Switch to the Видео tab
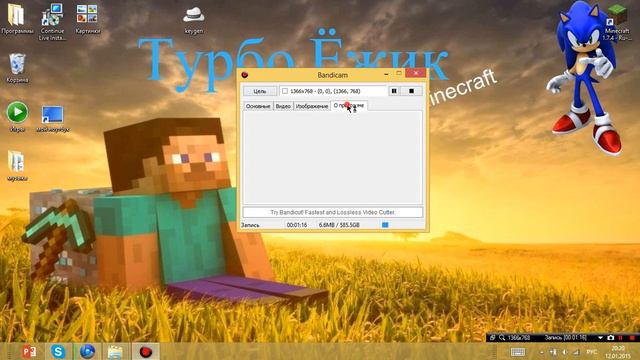The width and height of the screenshot is (640, 360). (283, 106)
